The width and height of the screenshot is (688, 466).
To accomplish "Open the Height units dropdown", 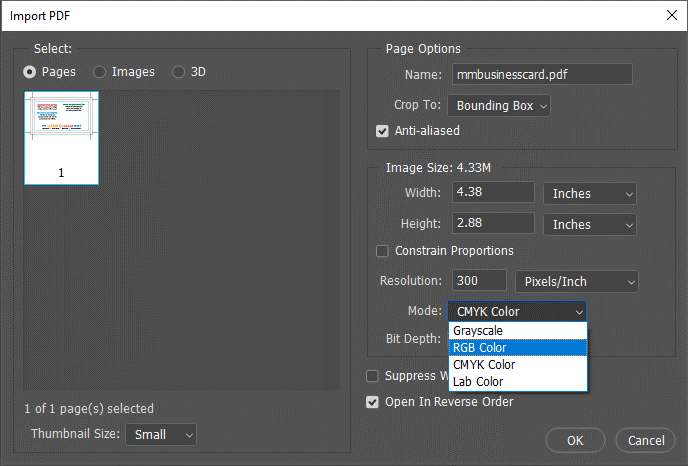I will coord(591,225).
